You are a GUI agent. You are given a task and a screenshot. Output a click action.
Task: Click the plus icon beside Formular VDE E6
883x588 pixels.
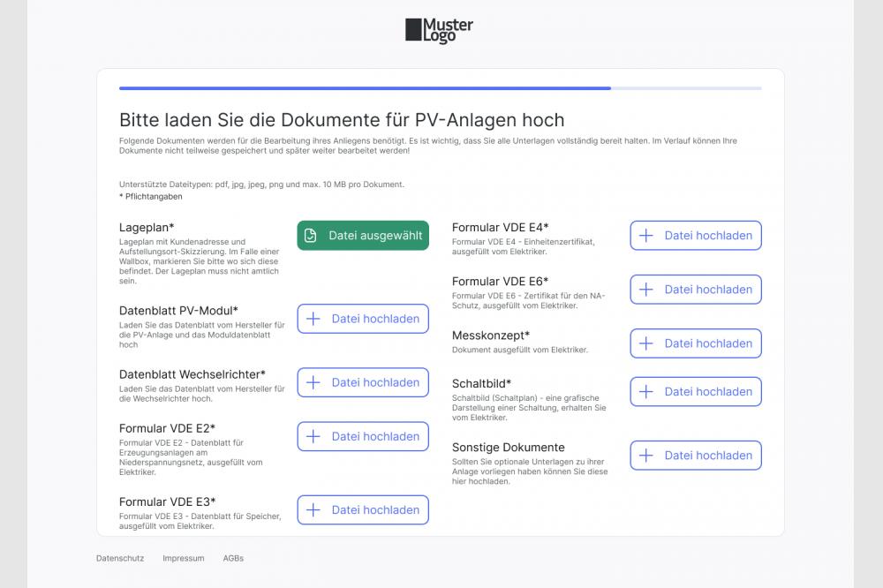coord(646,289)
